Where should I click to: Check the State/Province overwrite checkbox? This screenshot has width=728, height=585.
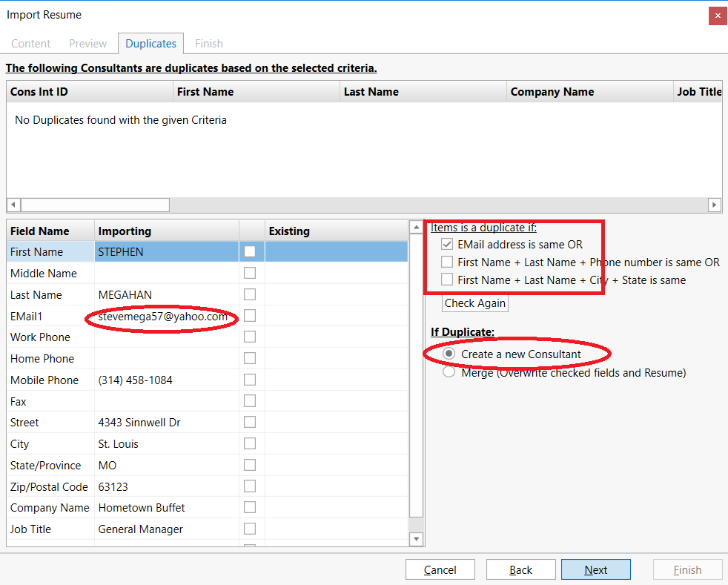pos(250,465)
